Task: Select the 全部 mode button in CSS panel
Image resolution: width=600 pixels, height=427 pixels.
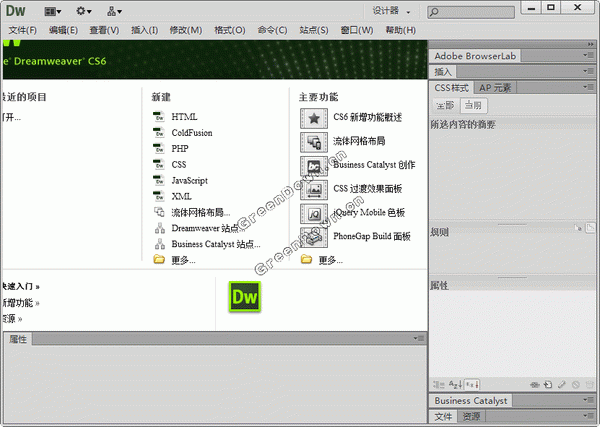Action: click(445, 105)
